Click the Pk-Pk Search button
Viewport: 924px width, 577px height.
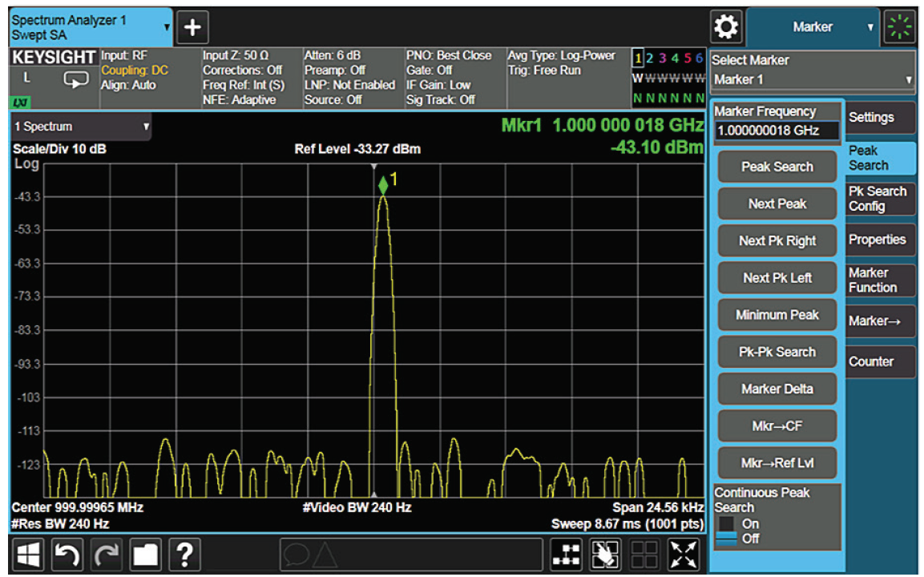[777, 352]
